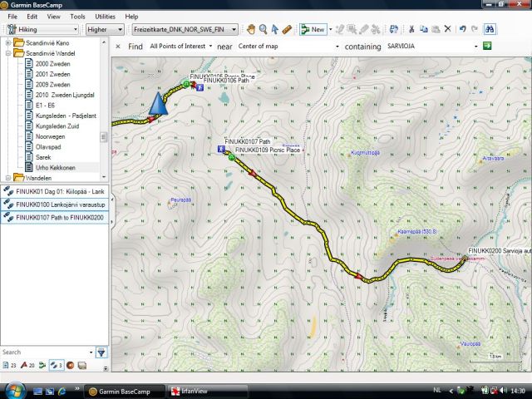The width and height of the screenshot is (532, 399).
Task: Collapse the Scandinavië Wandel folder
Action: pos(8,52)
